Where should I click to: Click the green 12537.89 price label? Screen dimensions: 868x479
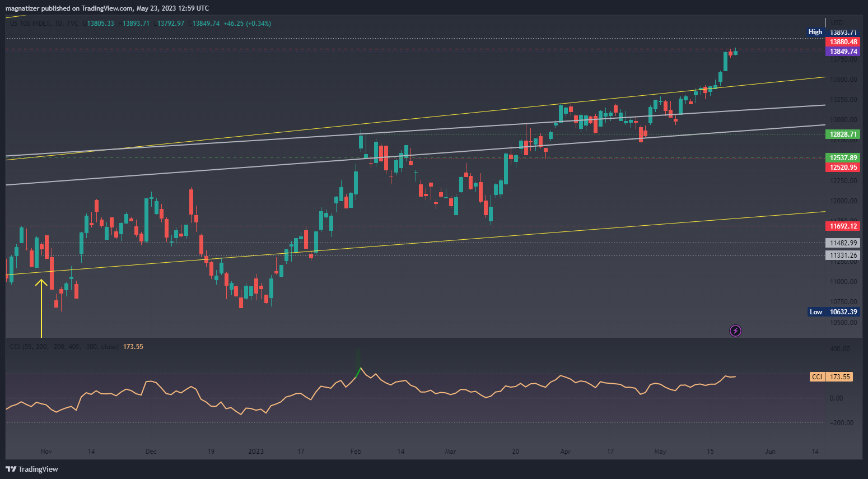tap(843, 158)
